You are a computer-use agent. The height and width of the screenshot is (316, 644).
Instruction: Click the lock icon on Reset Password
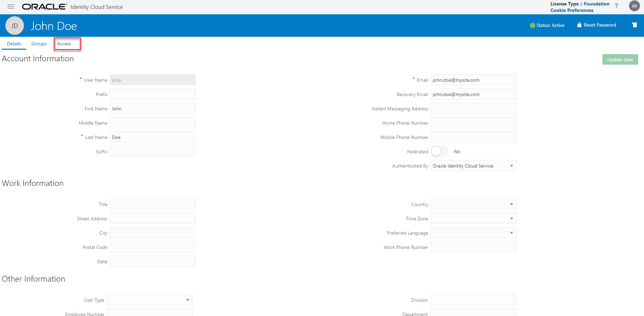(x=579, y=25)
